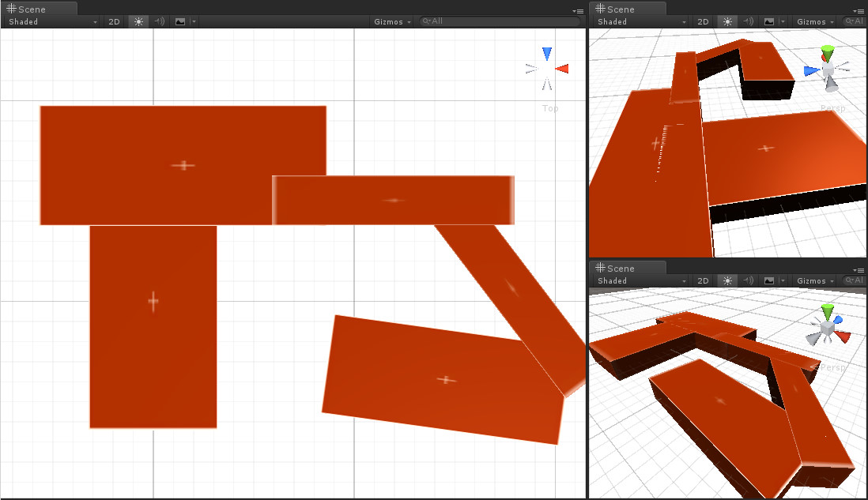Enable 2D mode in the top-right Scene view
This screenshot has height=500, width=868.
coord(702,21)
